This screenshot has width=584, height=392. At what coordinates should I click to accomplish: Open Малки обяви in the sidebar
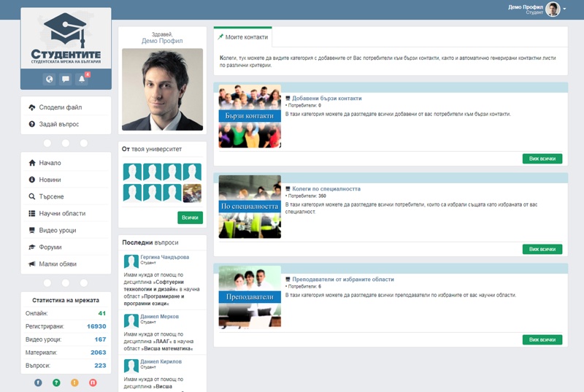66,264
